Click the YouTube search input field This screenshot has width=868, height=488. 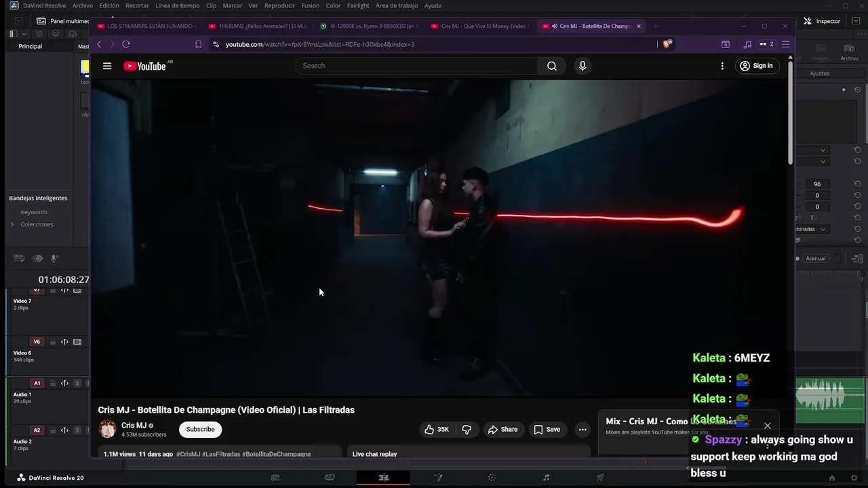coord(416,66)
